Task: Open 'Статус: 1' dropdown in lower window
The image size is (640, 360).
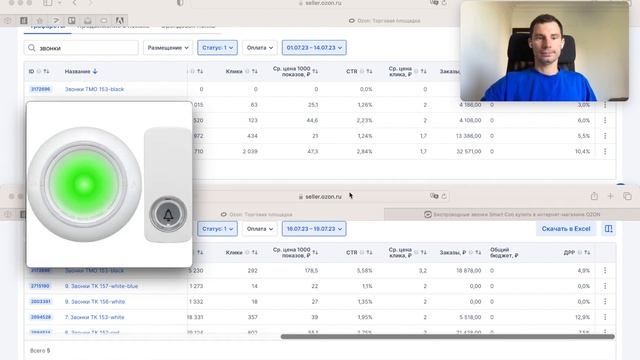Action: click(217, 229)
